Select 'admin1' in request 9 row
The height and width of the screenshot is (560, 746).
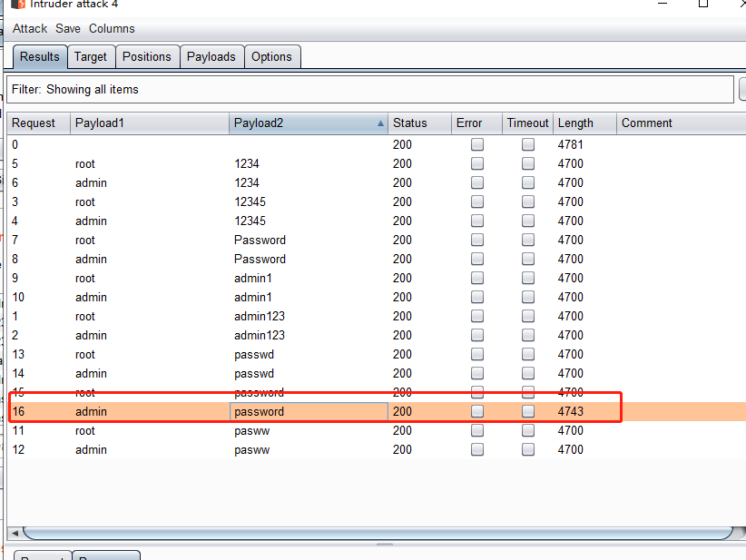point(253,278)
